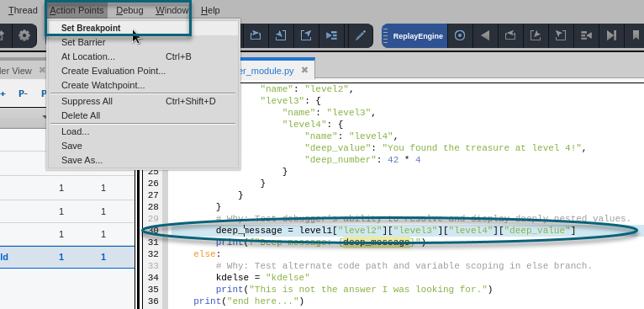
Task: Open the Window menu
Action: click(x=172, y=10)
